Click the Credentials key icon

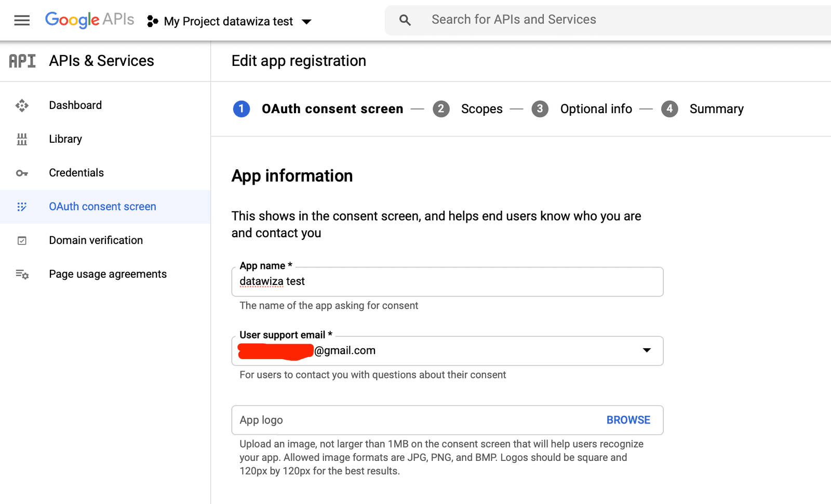pyautogui.click(x=22, y=173)
